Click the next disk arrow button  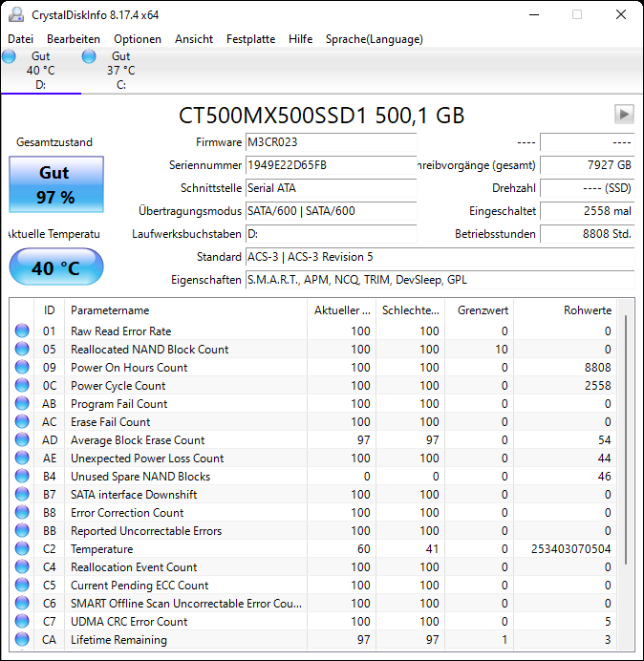[x=624, y=115]
